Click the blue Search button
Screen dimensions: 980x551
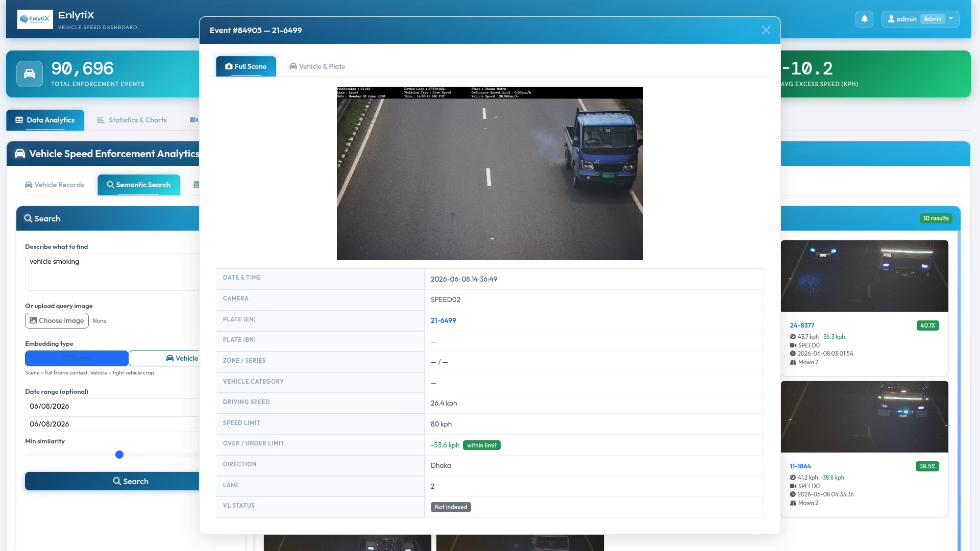pos(112,481)
